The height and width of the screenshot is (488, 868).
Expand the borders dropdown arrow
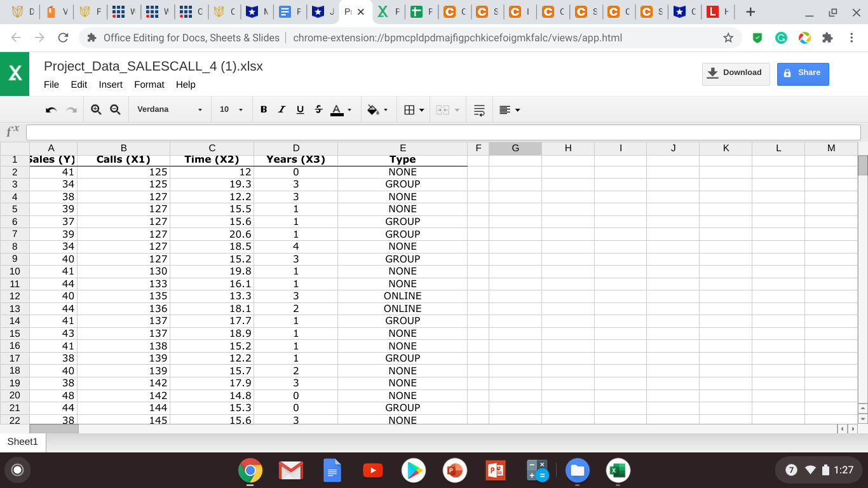pos(421,110)
